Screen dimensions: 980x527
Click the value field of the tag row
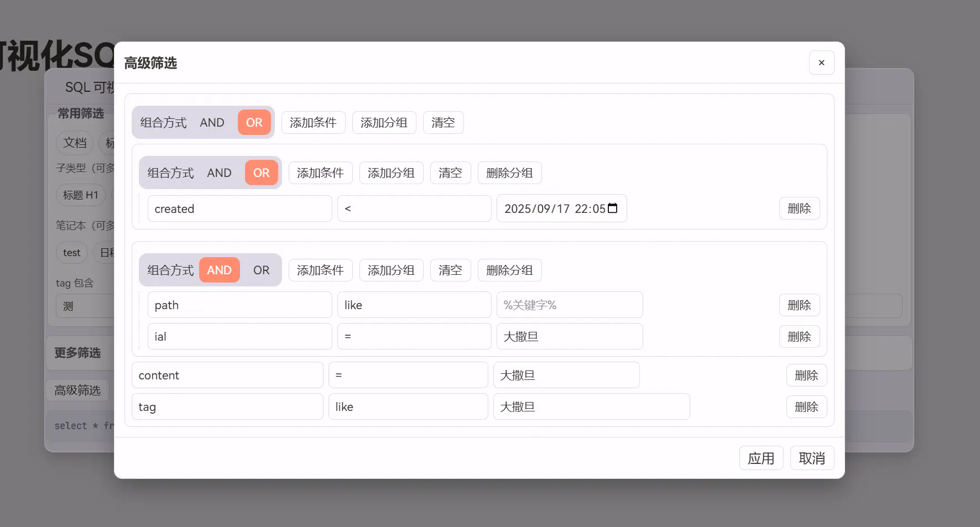[591, 407]
